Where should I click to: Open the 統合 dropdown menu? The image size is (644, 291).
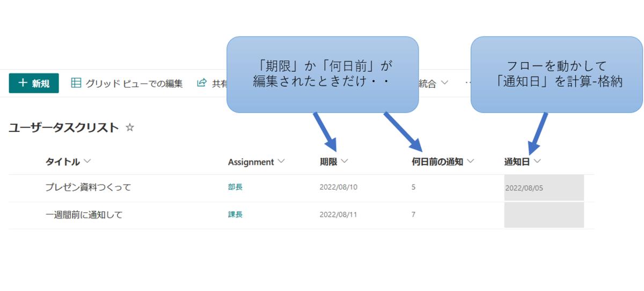(x=434, y=83)
